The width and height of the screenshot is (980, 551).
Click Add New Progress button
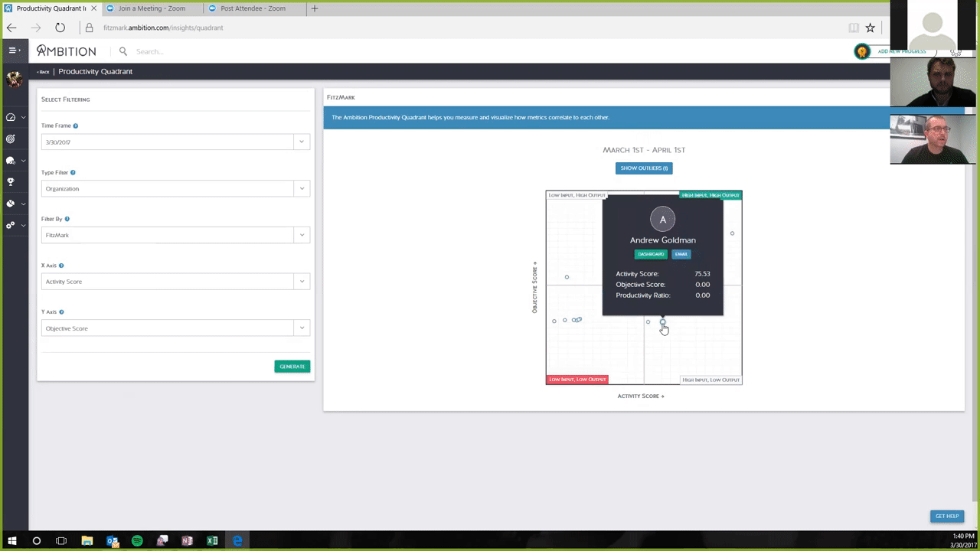(x=902, y=51)
